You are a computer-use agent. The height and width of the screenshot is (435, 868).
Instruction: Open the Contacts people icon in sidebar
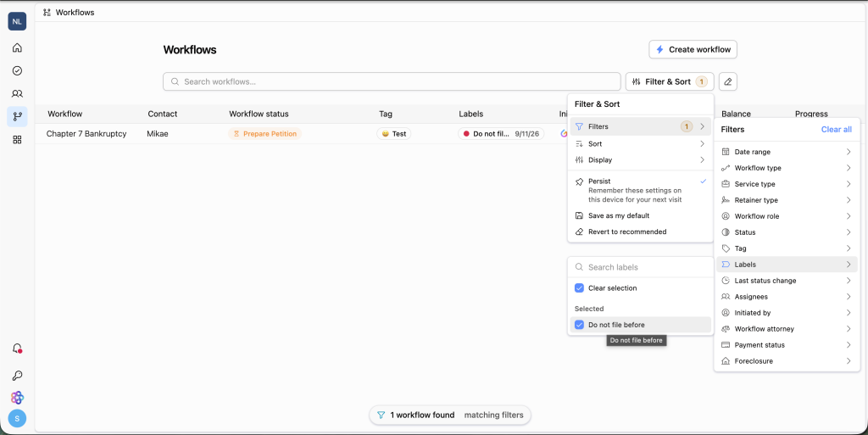coord(17,94)
